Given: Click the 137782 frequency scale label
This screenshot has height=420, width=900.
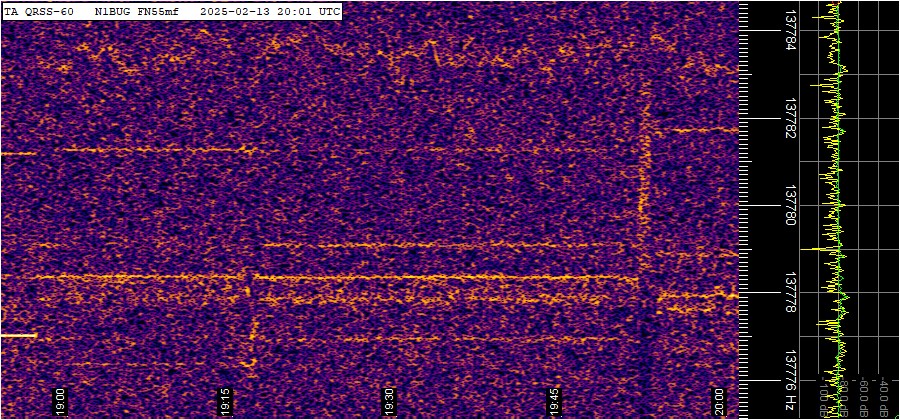Looking at the screenshot, I should point(790,118).
